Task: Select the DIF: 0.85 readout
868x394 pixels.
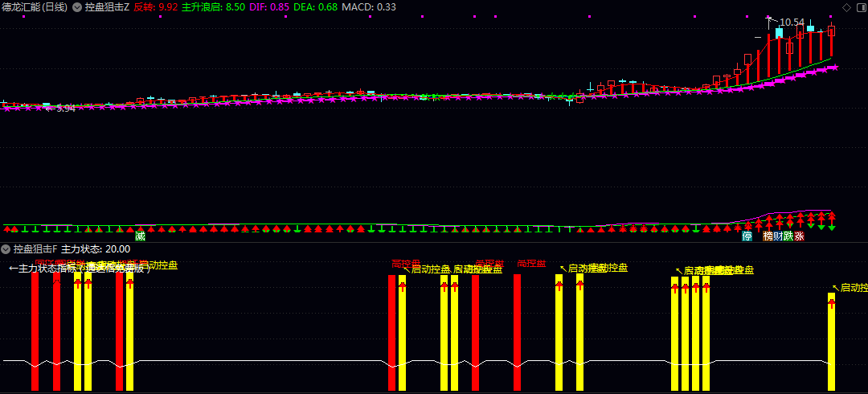Action: 269,7
